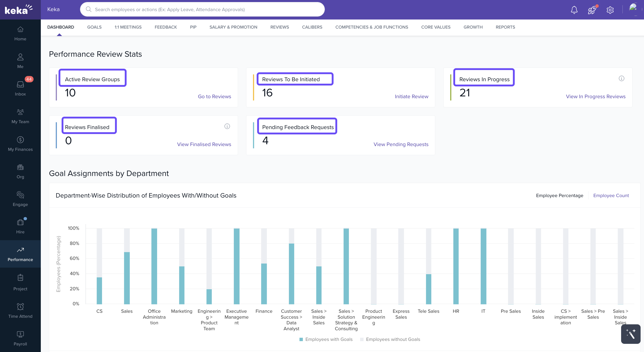Open the REPORTS tab
Screen dimensions: 644x352
[505, 27]
